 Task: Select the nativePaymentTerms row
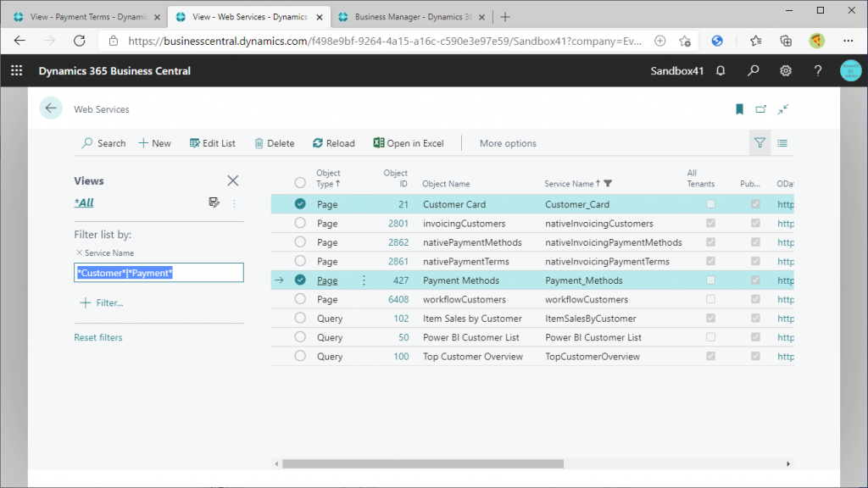[x=300, y=261]
